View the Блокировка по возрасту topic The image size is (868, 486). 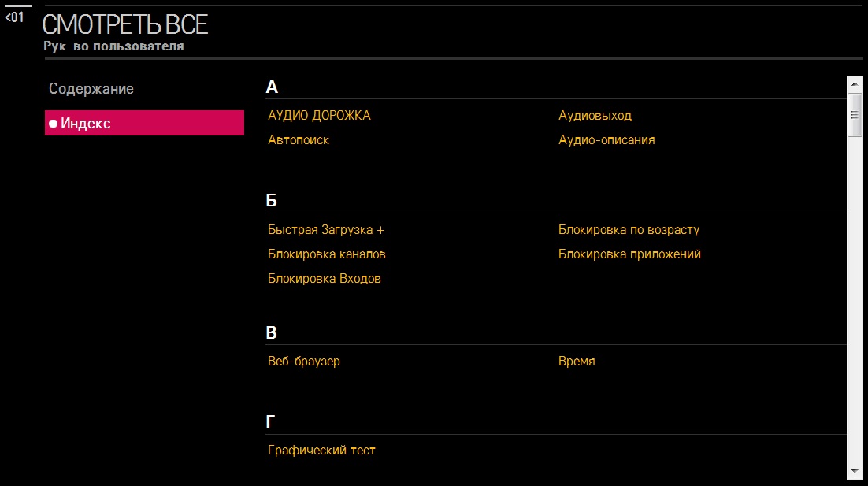click(x=629, y=230)
